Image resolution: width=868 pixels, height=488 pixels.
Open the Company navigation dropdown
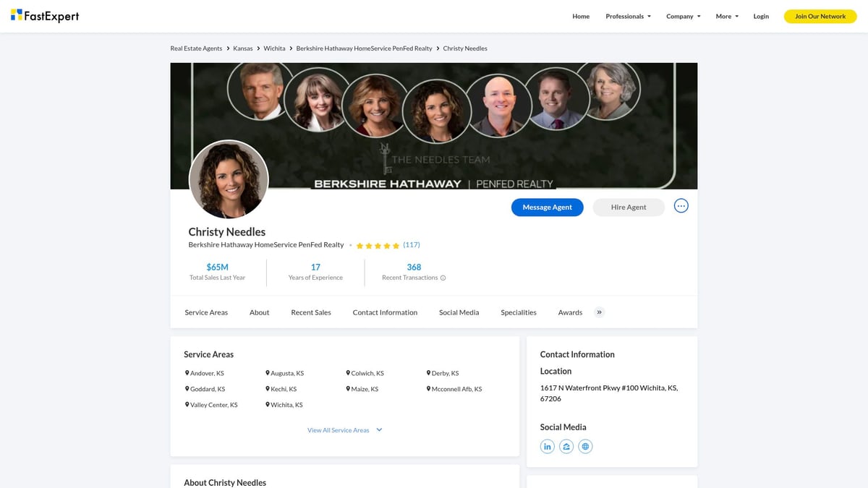pyautogui.click(x=682, y=16)
